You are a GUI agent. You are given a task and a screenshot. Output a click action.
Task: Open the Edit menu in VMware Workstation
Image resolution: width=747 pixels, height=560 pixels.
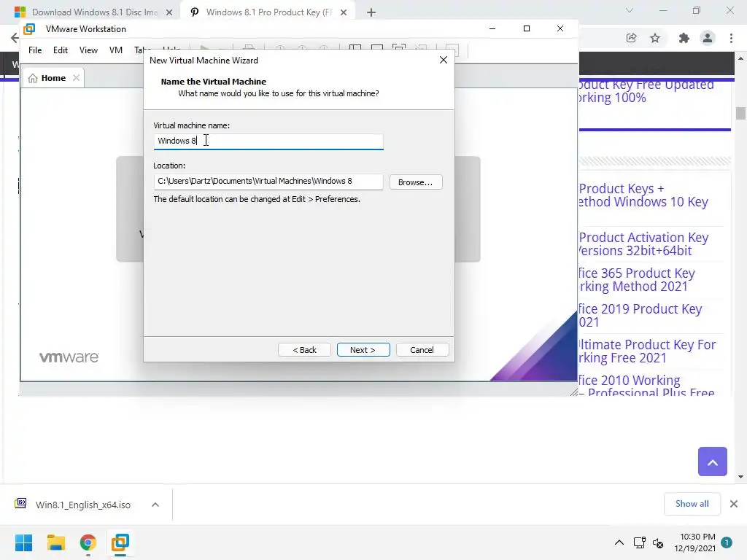(x=60, y=50)
